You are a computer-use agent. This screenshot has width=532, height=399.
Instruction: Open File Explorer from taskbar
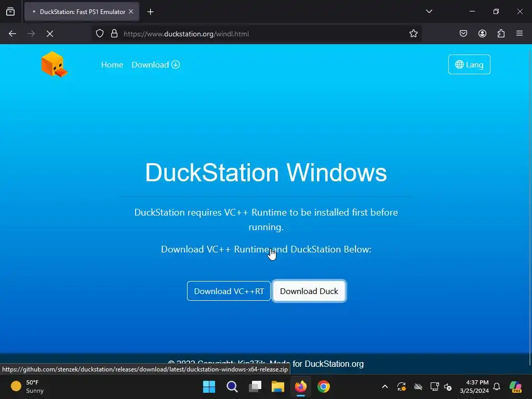278,387
